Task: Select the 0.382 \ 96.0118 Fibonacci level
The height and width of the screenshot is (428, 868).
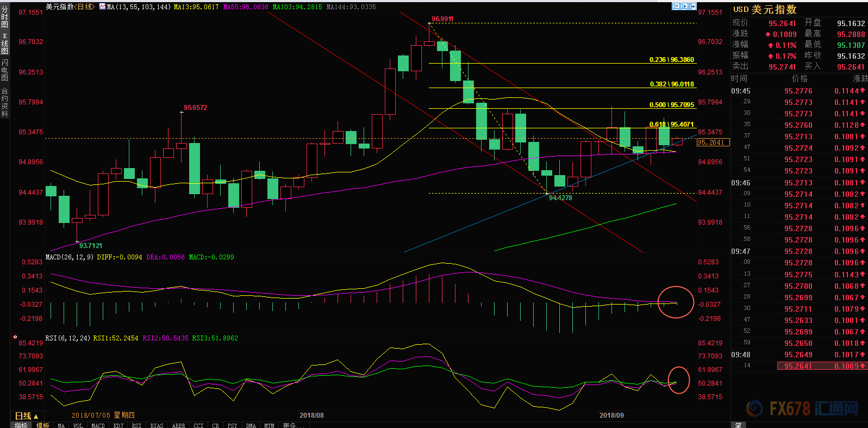Action: pos(672,84)
